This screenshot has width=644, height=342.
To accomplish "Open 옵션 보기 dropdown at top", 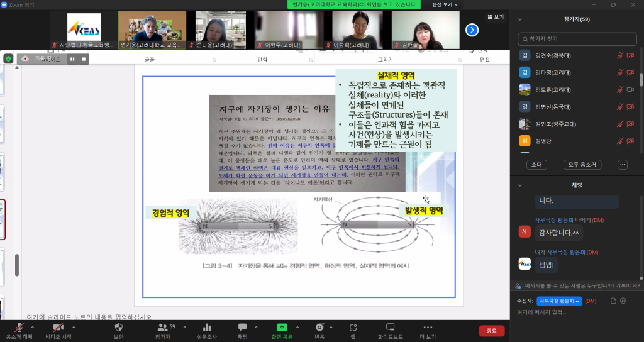I will pos(443,4).
